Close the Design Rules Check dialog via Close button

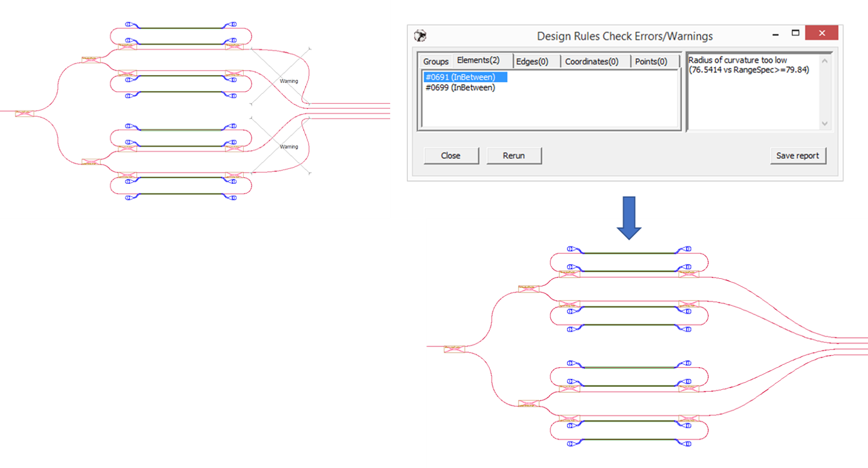coord(451,155)
